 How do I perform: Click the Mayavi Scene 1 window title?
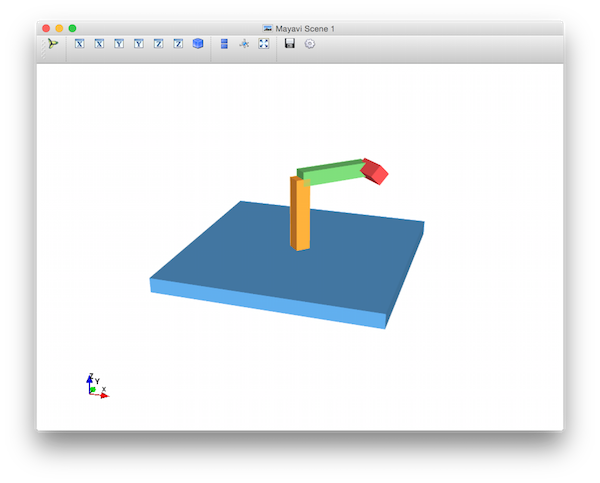[304, 28]
